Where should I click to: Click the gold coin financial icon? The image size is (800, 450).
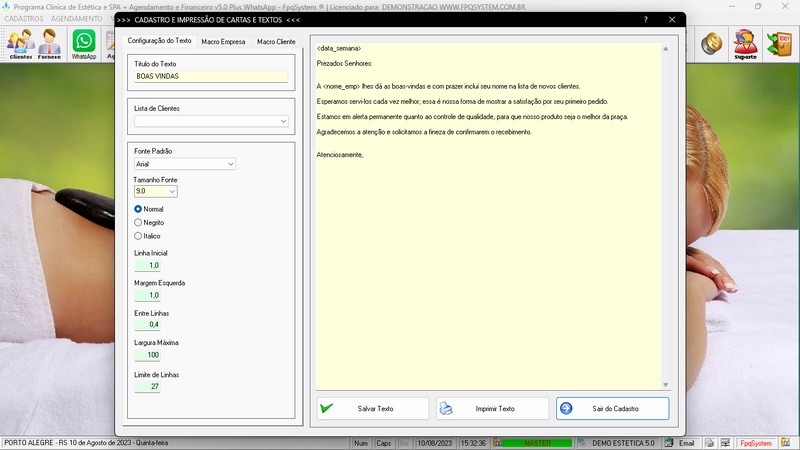click(x=711, y=44)
